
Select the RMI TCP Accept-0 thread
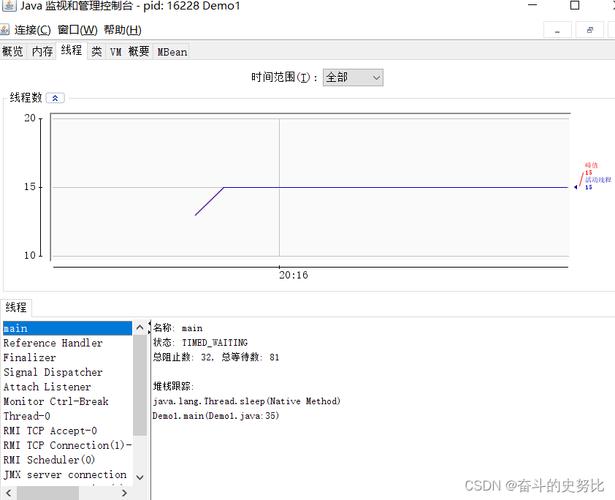tap(67, 431)
